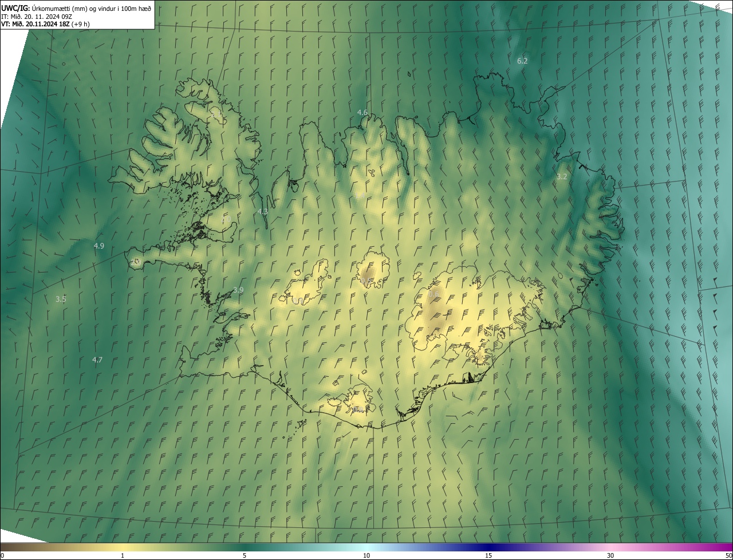
Task: Click the colorbar tick label 5
Action: [245, 555]
